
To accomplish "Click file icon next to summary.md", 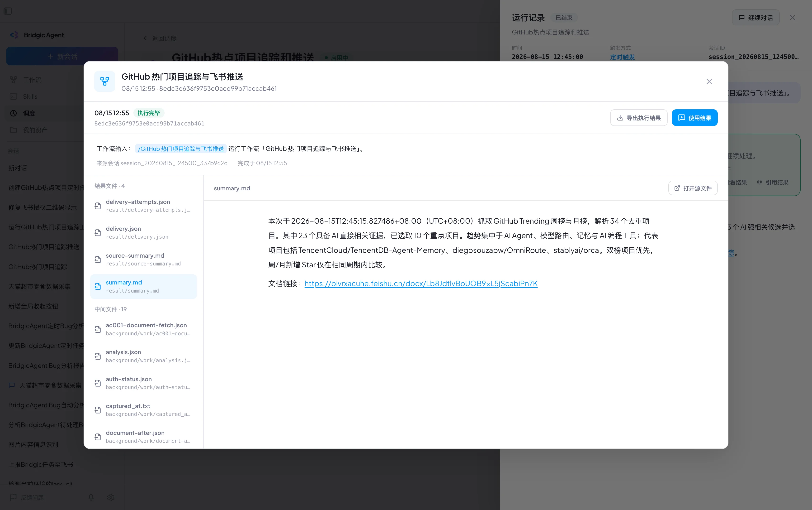I will click(x=98, y=286).
